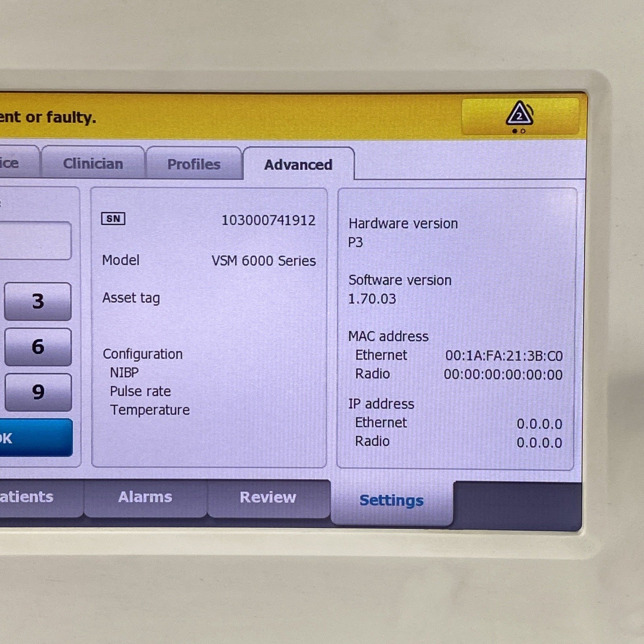Tap keypad number 3
The image size is (644, 644).
pos(38,301)
